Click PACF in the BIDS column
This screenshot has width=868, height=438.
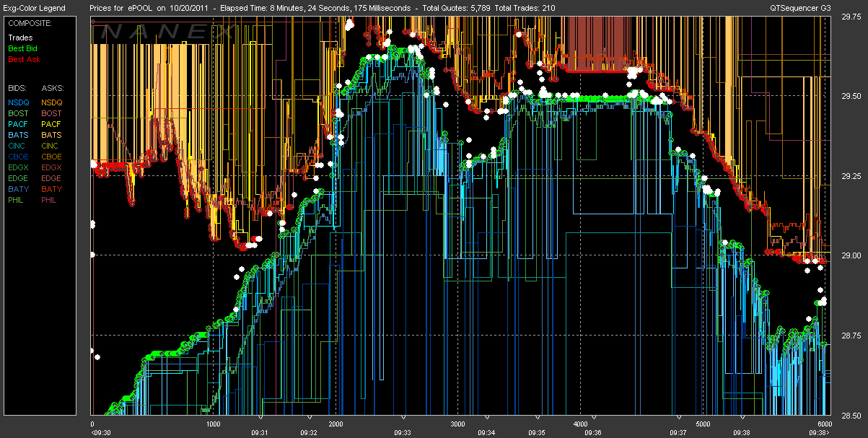click(18, 124)
